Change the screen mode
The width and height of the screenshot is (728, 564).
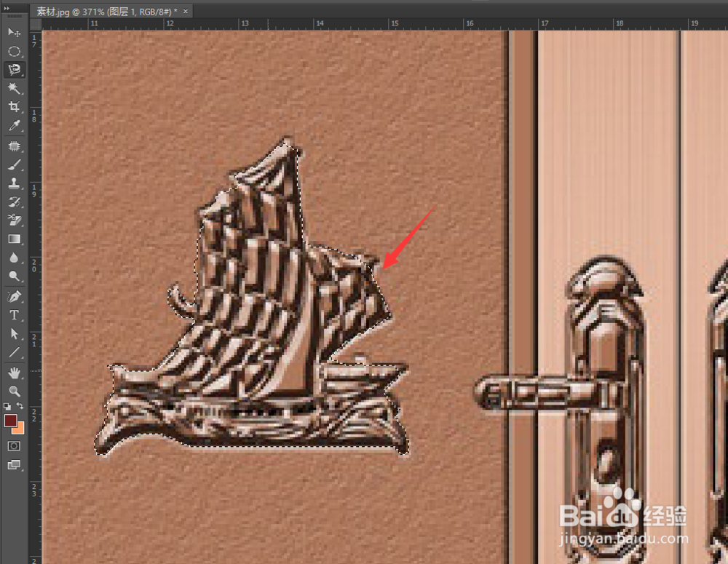14,464
